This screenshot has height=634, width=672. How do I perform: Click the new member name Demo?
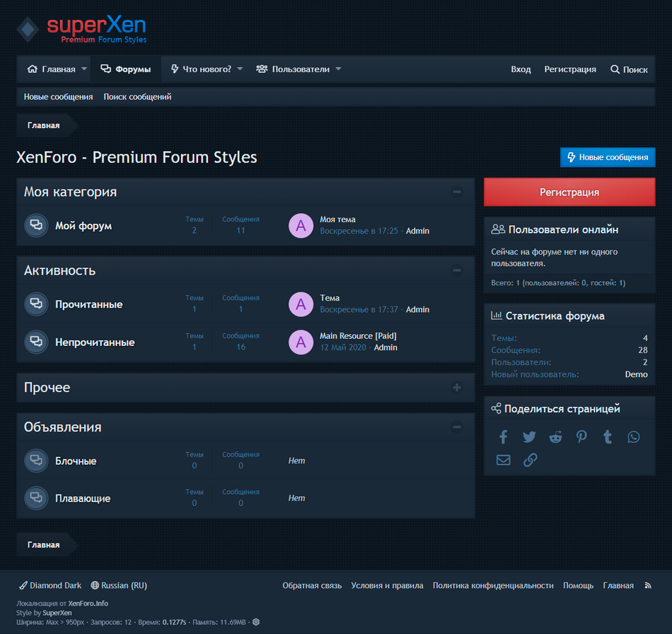coord(637,374)
